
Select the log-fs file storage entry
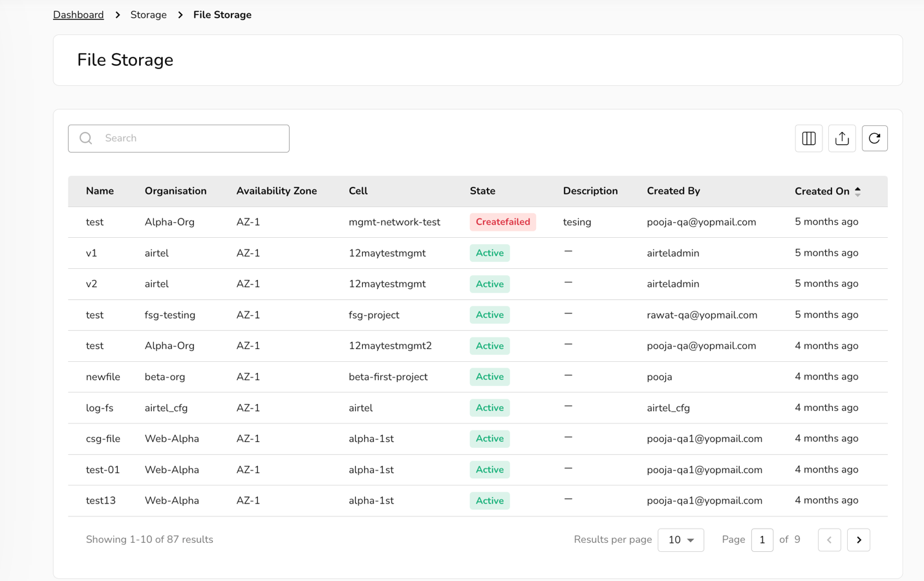click(x=100, y=408)
